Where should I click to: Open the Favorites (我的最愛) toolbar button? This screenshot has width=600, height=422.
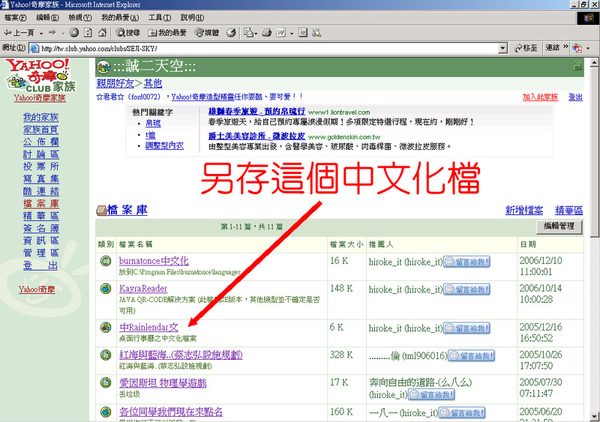(x=167, y=33)
